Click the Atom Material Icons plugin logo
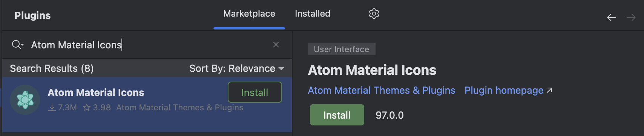Image resolution: width=644 pixels, height=136 pixels. [25, 100]
